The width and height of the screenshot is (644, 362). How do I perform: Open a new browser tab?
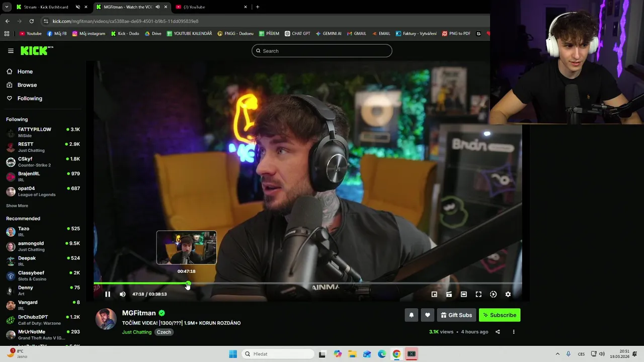[258, 7]
